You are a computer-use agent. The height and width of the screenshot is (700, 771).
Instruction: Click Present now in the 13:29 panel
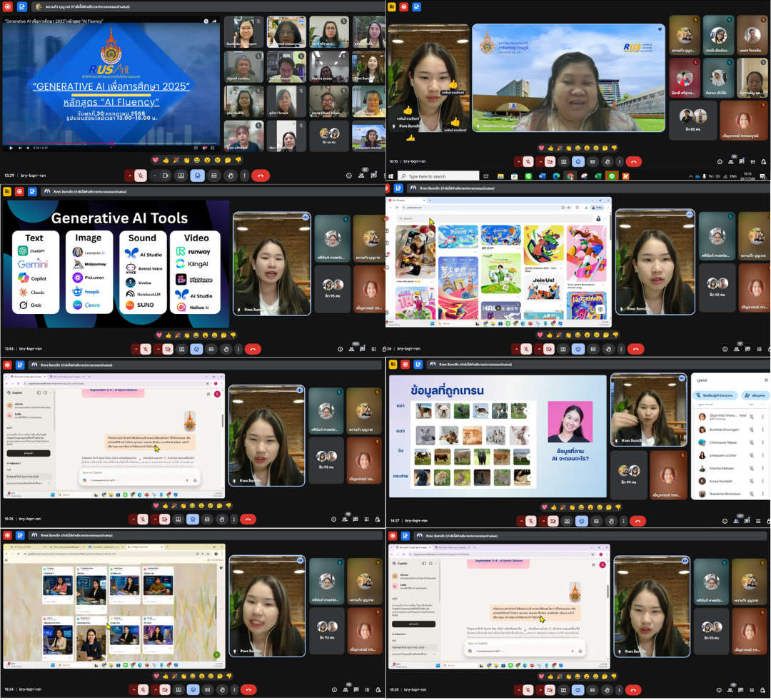coord(181,176)
